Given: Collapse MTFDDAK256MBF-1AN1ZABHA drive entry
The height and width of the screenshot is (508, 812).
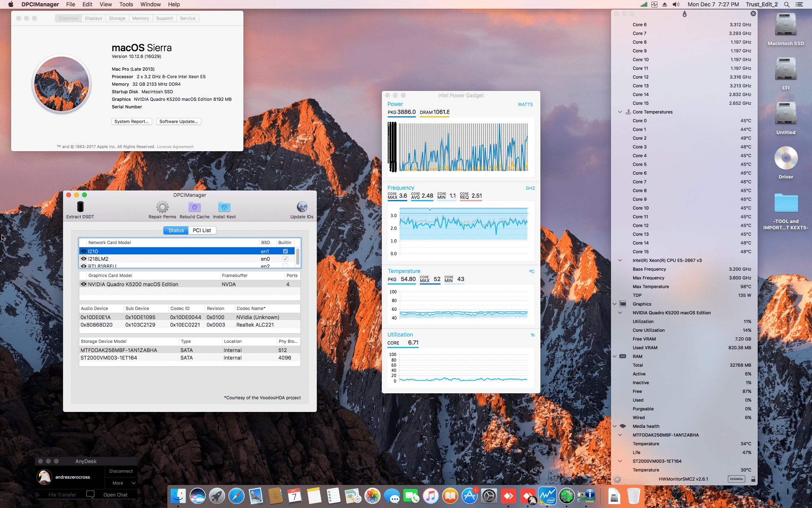Looking at the screenshot, I should coord(620,435).
